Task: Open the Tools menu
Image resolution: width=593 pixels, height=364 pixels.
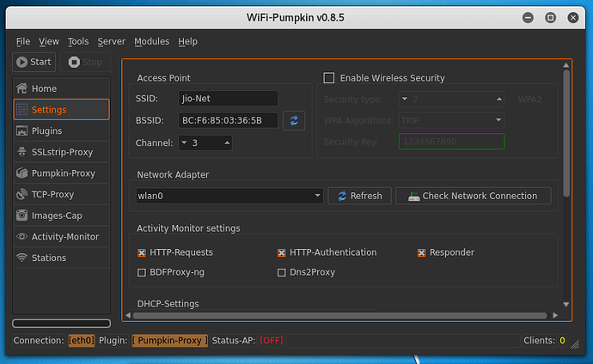Action: 78,41
